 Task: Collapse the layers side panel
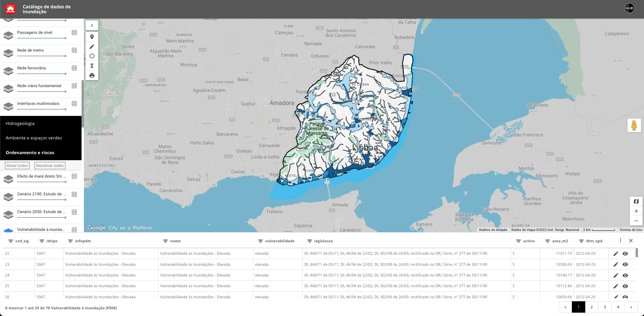coord(92,25)
